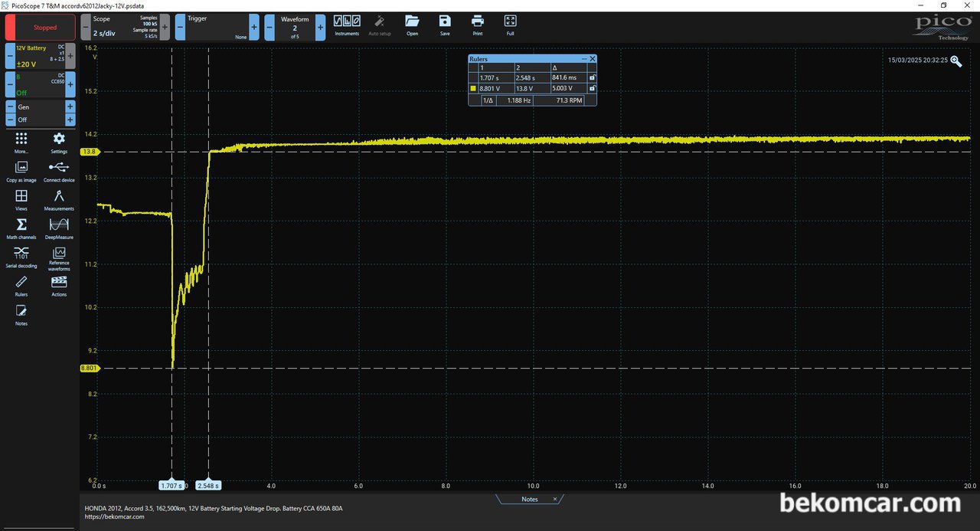Increase the 12V Battery channel range

click(70, 56)
